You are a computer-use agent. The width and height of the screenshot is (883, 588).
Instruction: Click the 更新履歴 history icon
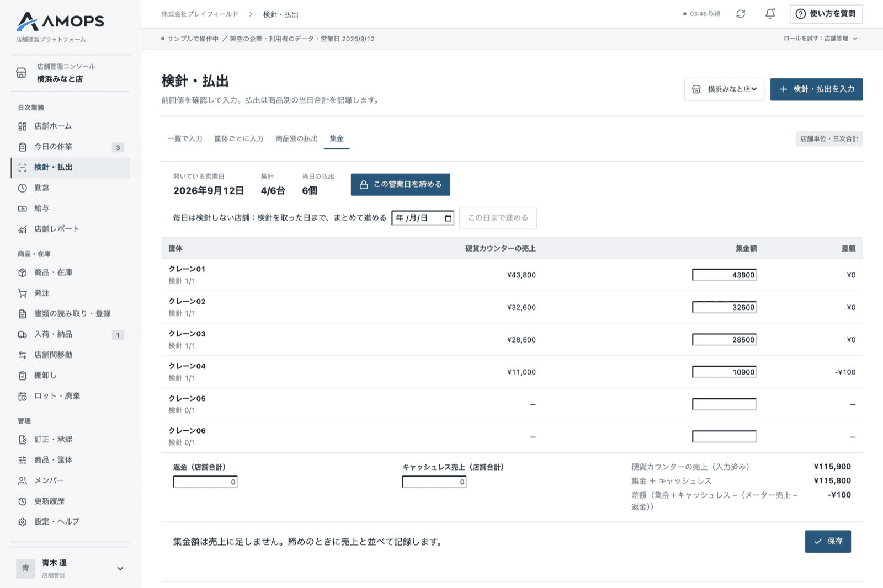[x=23, y=501]
